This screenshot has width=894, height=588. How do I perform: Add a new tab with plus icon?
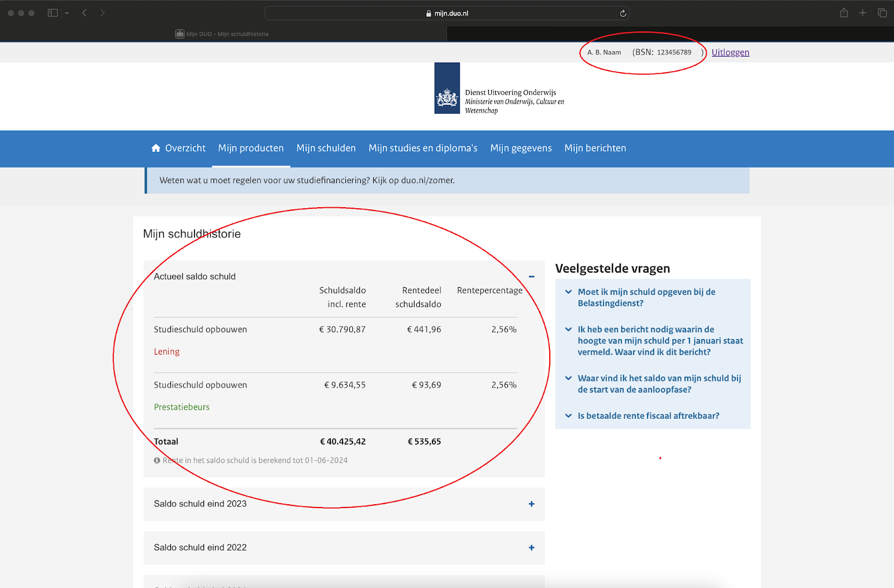pos(863,13)
